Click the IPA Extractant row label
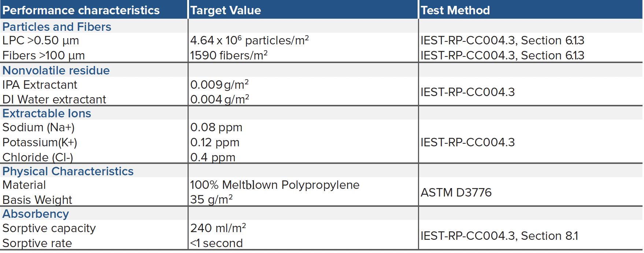Screen dimensions: 644x253 tap(40, 85)
